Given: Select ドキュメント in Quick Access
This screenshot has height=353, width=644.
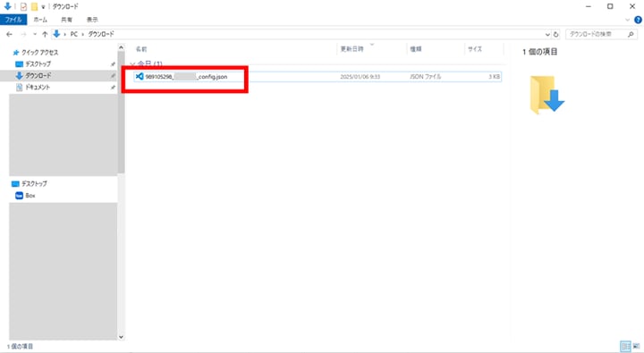Looking at the screenshot, I should (x=38, y=87).
